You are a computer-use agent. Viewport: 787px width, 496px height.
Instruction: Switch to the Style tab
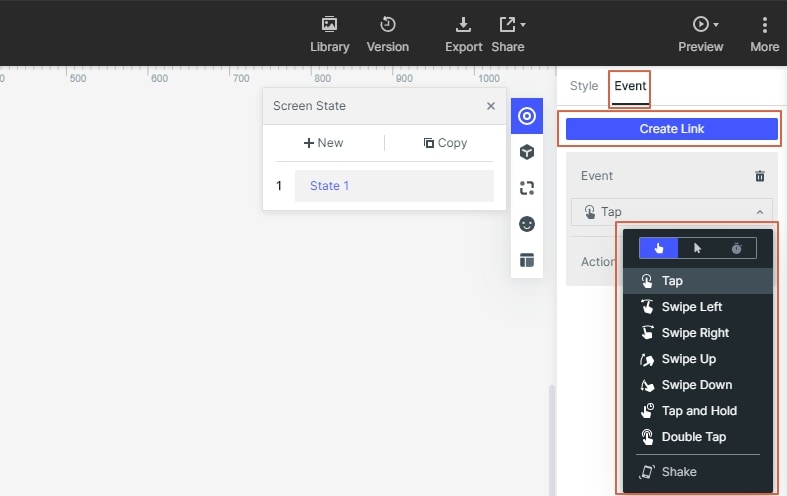coord(584,86)
